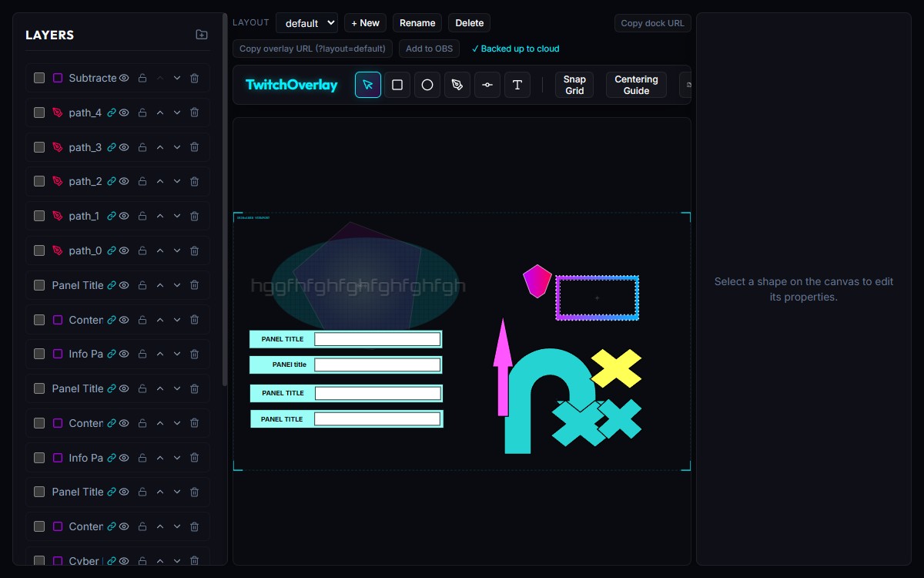The height and width of the screenshot is (578, 924).
Task: Hide the path_4 layer
Action: point(124,113)
